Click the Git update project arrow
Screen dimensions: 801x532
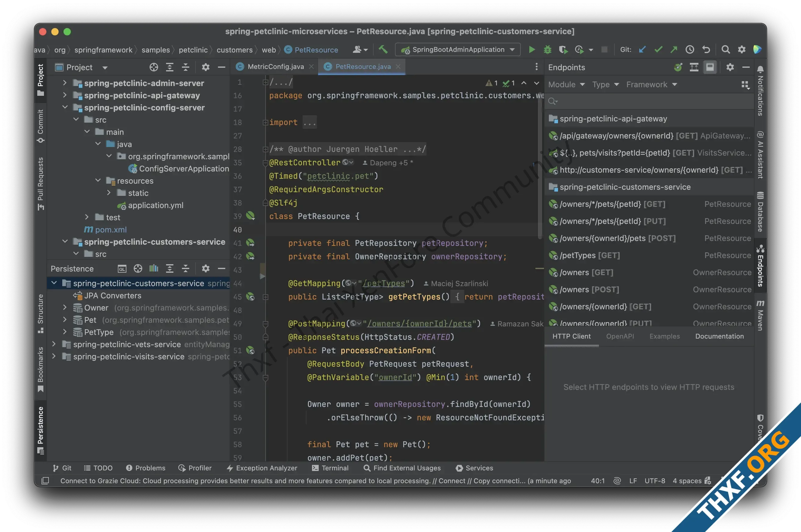pyautogui.click(x=642, y=49)
